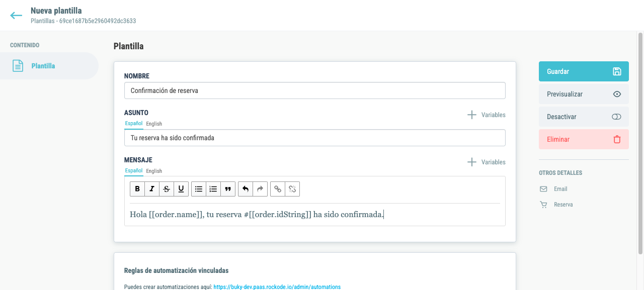This screenshot has width=644, height=290.
Task: Click the back arrow icon
Action: pos(16,16)
